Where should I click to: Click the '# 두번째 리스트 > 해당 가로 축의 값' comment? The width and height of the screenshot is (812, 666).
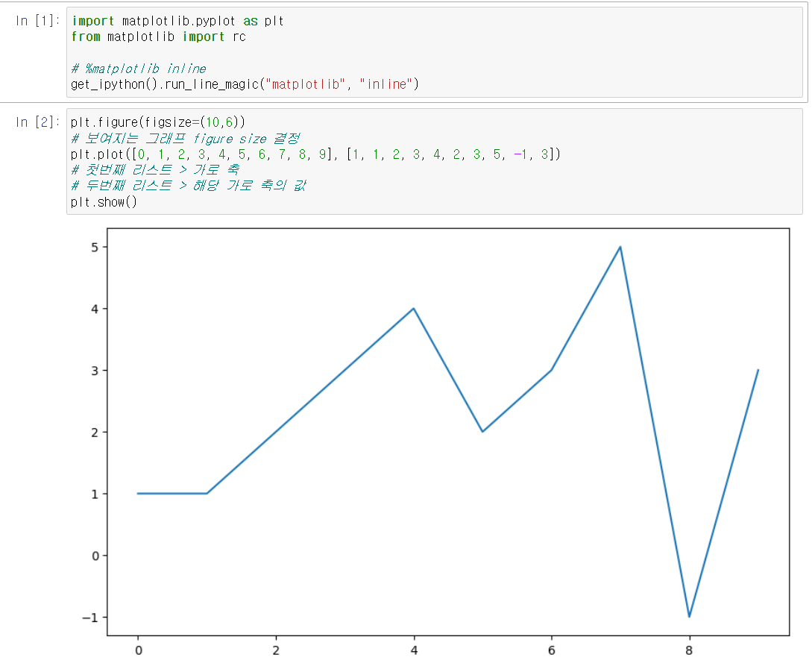tap(189, 186)
